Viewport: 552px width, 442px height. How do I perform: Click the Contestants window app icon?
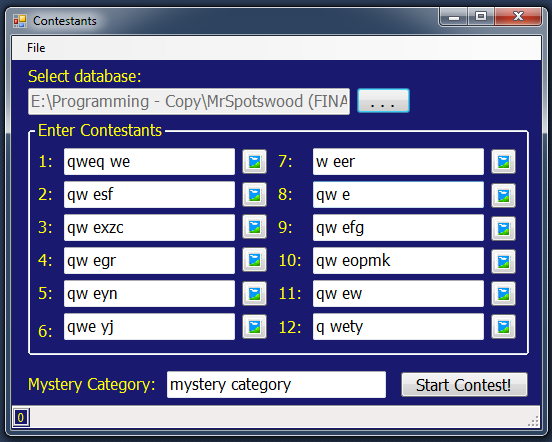(20, 21)
